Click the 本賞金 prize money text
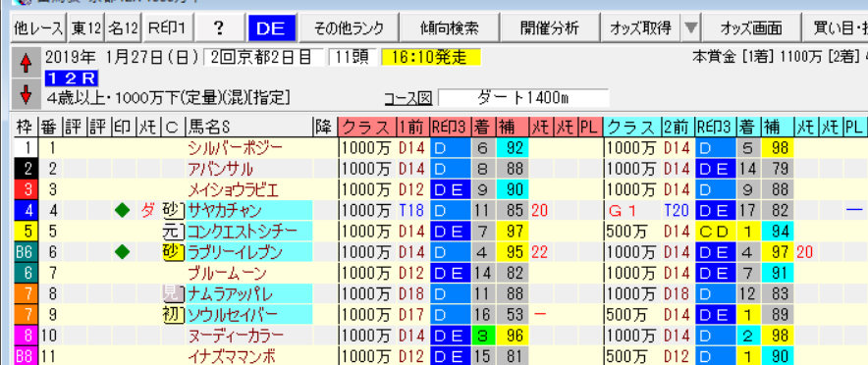This screenshot has width=868, height=365. (x=780, y=56)
